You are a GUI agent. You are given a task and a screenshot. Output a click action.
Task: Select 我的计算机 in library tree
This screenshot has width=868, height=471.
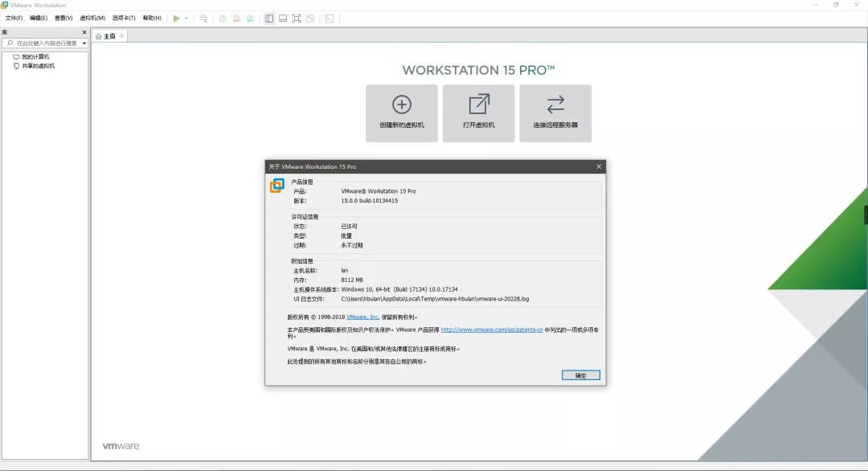(x=35, y=57)
